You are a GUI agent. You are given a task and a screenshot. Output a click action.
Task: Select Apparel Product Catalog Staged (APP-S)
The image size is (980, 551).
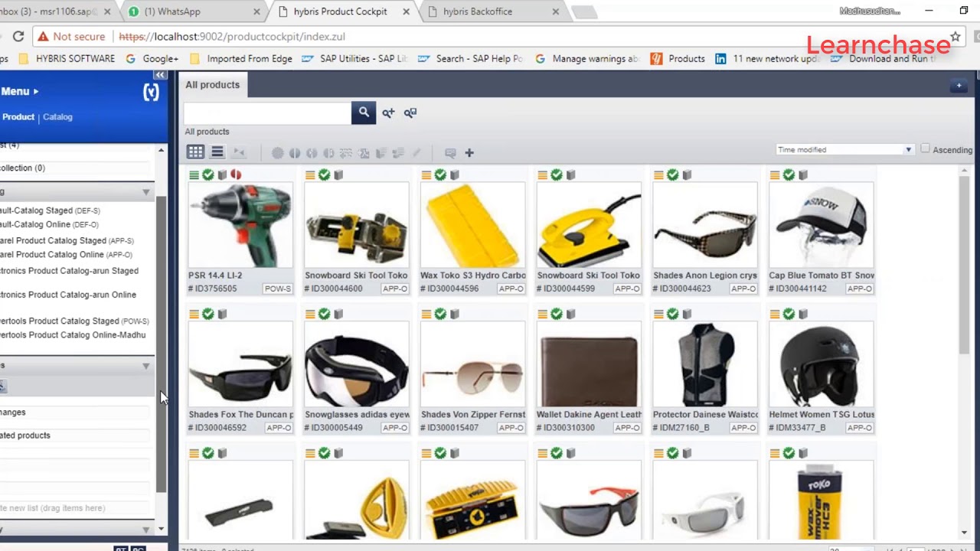(x=67, y=240)
